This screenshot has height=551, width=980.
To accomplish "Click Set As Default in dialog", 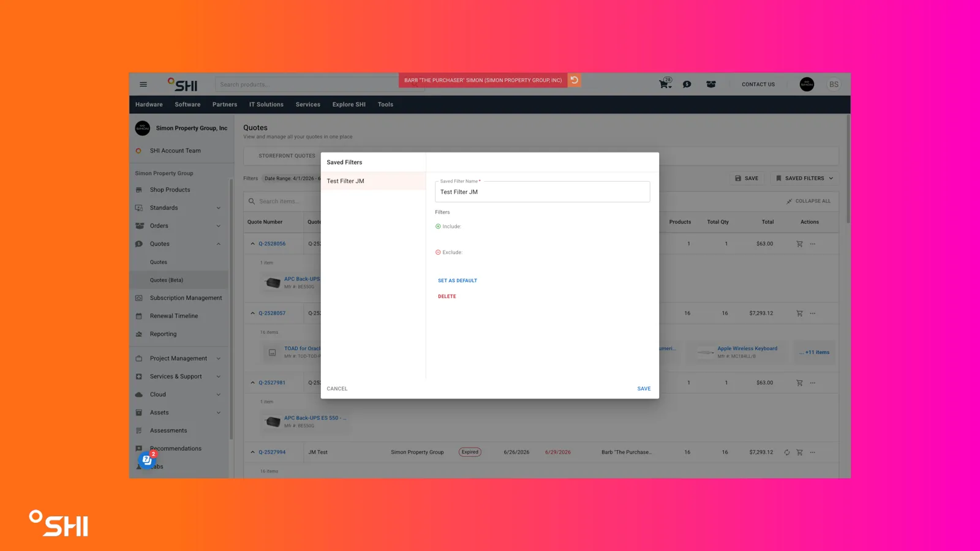I will point(458,280).
